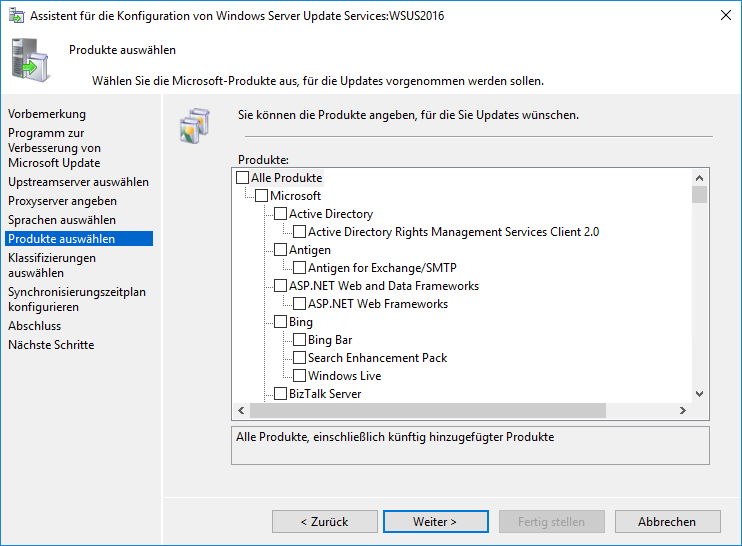Select the highlighted Produkte auswählen step

click(x=79, y=238)
